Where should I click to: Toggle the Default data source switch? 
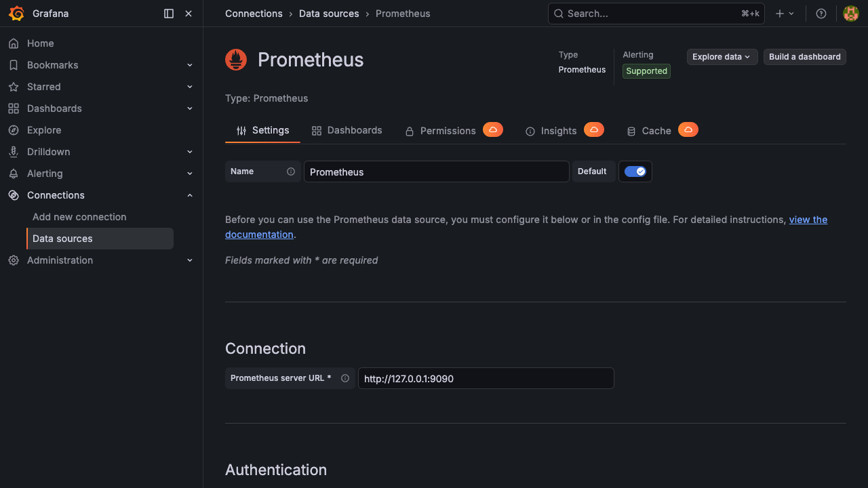pos(635,171)
